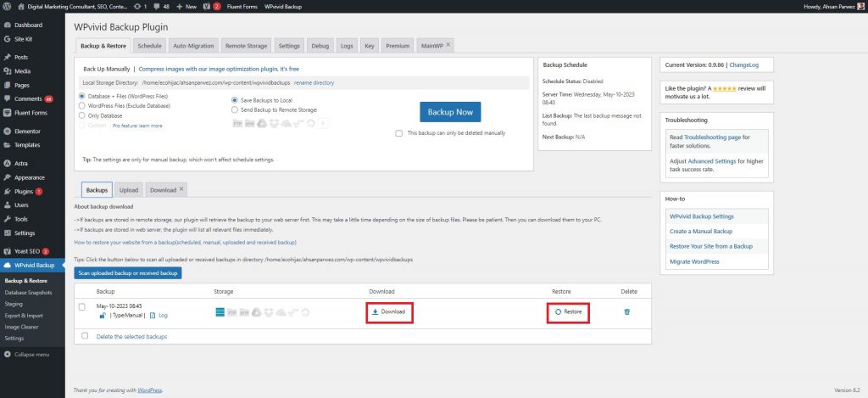Click the trash icon to delete the May-10-2023 backup
The width and height of the screenshot is (868, 398).
pos(626,311)
